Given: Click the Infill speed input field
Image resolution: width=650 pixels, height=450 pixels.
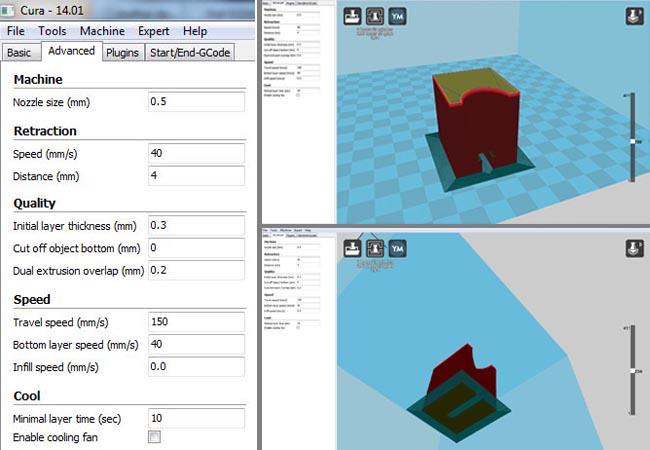Looking at the screenshot, I should pos(196,367).
